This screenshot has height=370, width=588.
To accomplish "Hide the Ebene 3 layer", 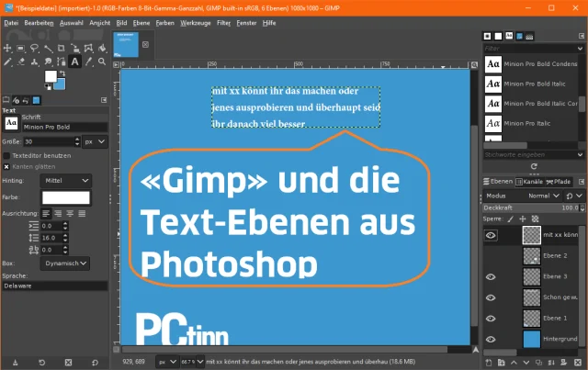I will pyautogui.click(x=491, y=277).
